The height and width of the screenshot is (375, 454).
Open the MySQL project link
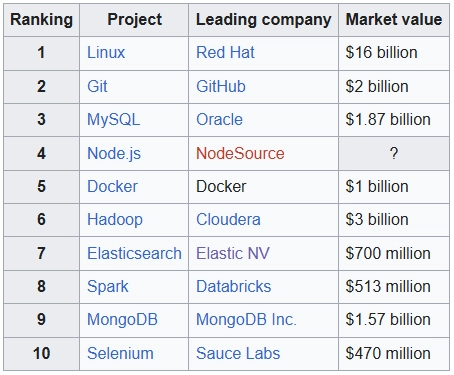pos(114,120)
